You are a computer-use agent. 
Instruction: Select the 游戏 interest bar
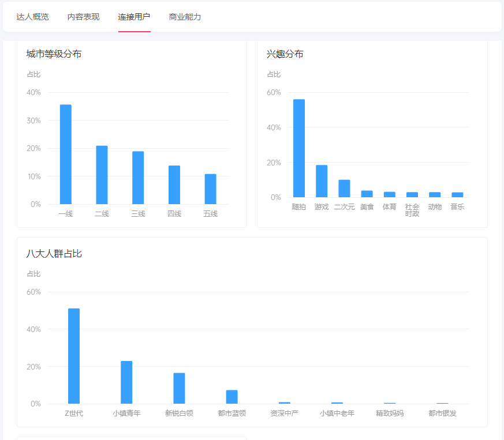pos(322,181)
